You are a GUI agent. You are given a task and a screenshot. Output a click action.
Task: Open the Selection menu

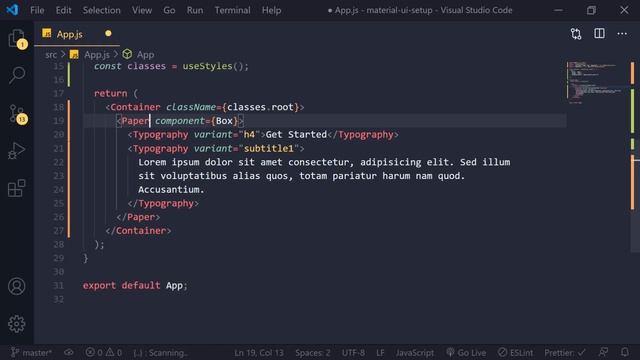102,10
